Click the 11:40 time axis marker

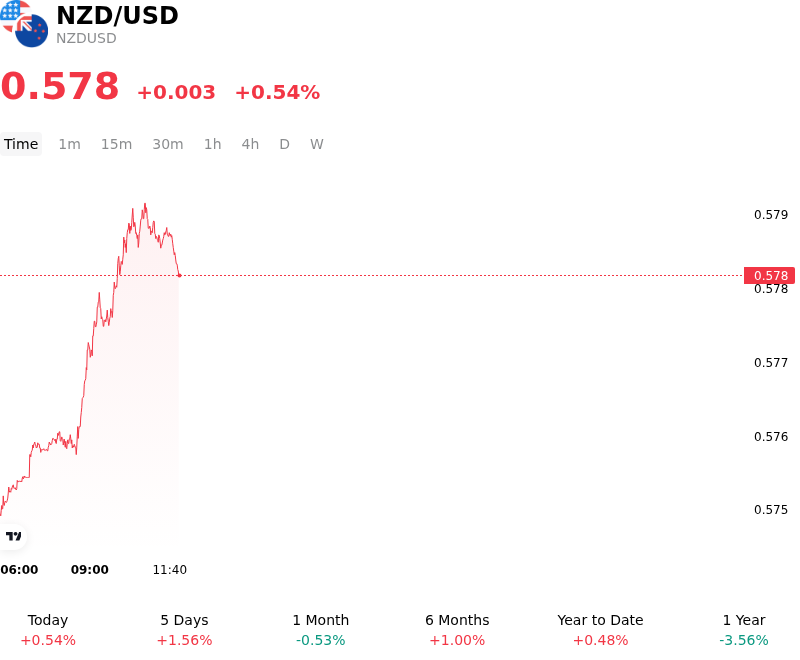pos(170,570)
